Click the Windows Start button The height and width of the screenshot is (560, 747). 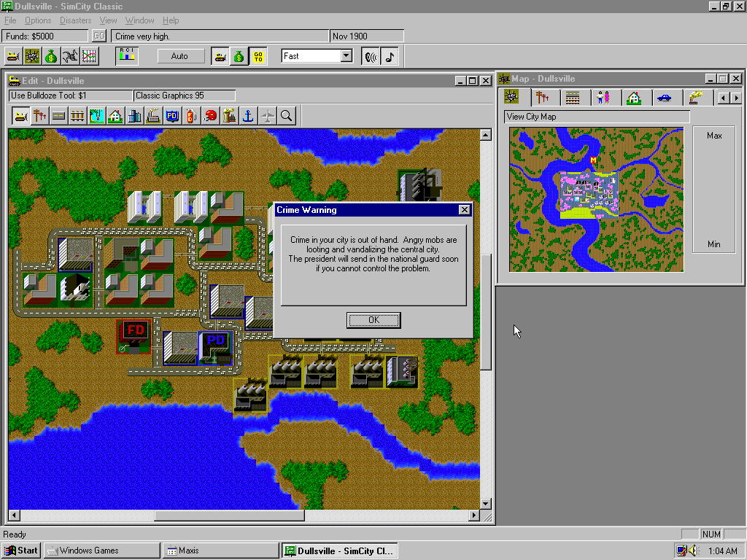click(21, 551)
